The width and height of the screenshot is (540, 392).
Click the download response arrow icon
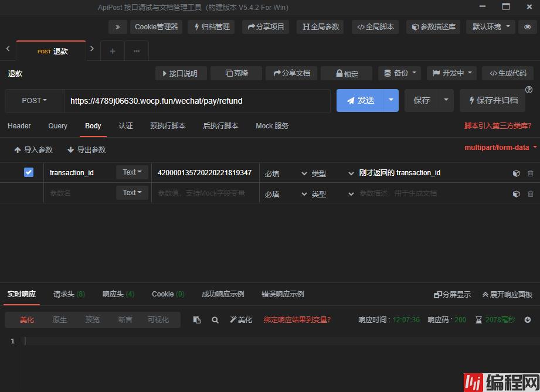[x=528, y=320]
